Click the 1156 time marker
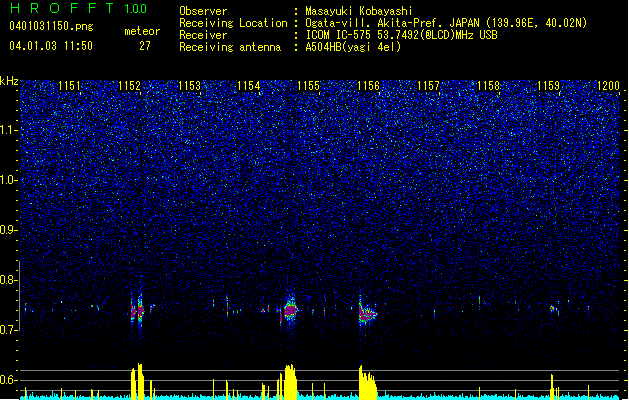The image size is (629, 400). point(368,86)
